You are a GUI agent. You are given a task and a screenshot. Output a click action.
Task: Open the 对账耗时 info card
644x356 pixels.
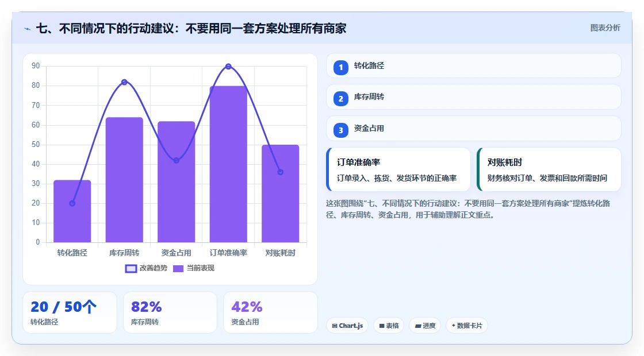(549, 169)
